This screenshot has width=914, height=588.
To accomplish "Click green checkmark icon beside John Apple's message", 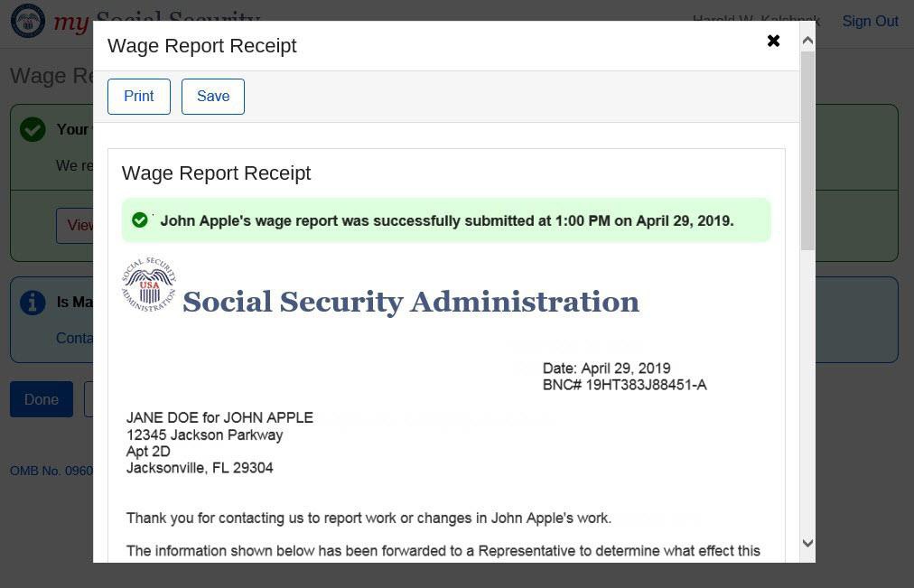I will pyautogui.click(x=140, y=220).
